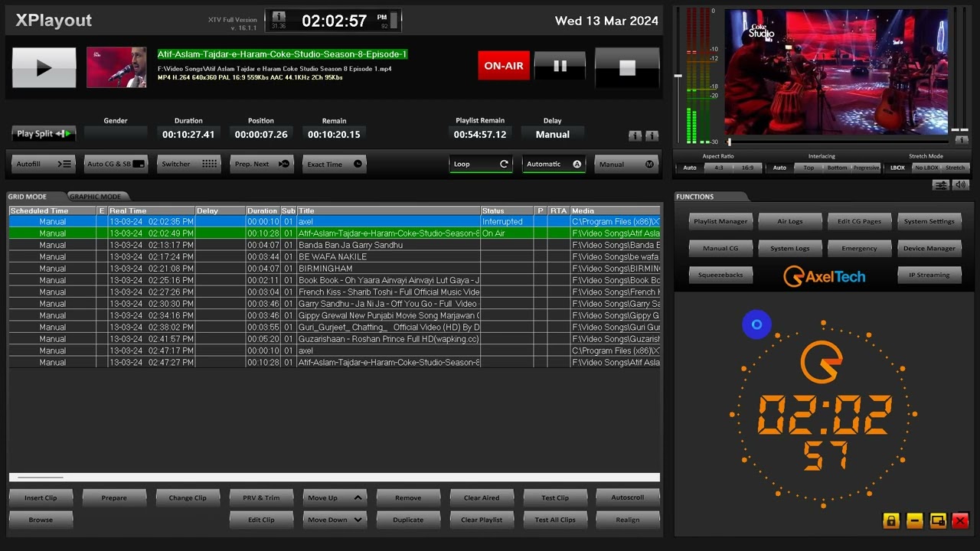
Task: Click the first info icon
Action: point(635,135)
